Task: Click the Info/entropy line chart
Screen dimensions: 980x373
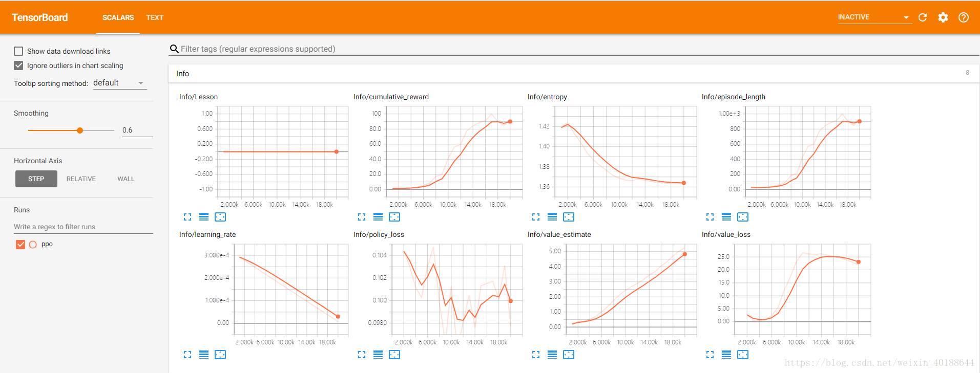Action: (x=626, y=152)
